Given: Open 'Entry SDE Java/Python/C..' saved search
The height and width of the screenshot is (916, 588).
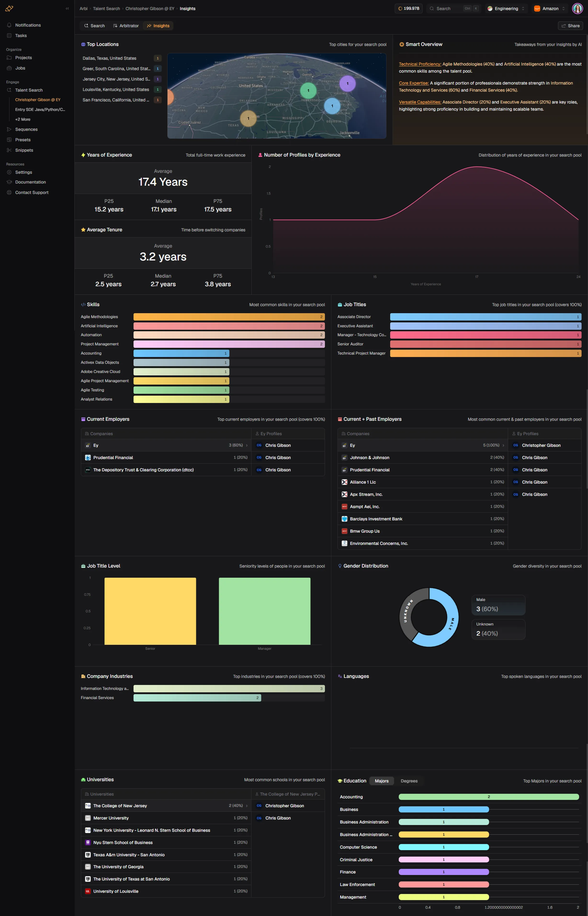Looking at the screenshot, I should coord(40,110).
